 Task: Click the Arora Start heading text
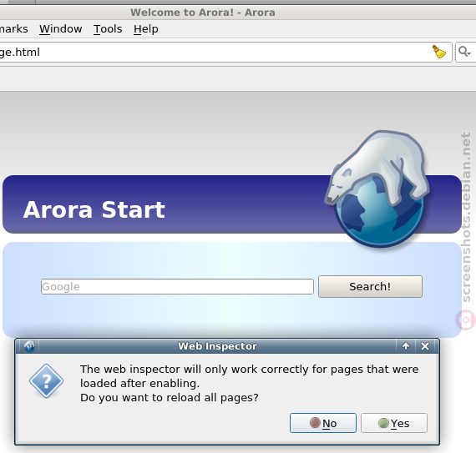[x=94, y=209]
